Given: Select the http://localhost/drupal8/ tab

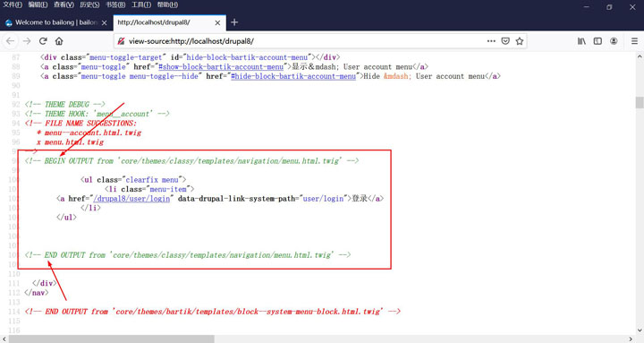Looking at the screenshot, I should coord(169,22).
